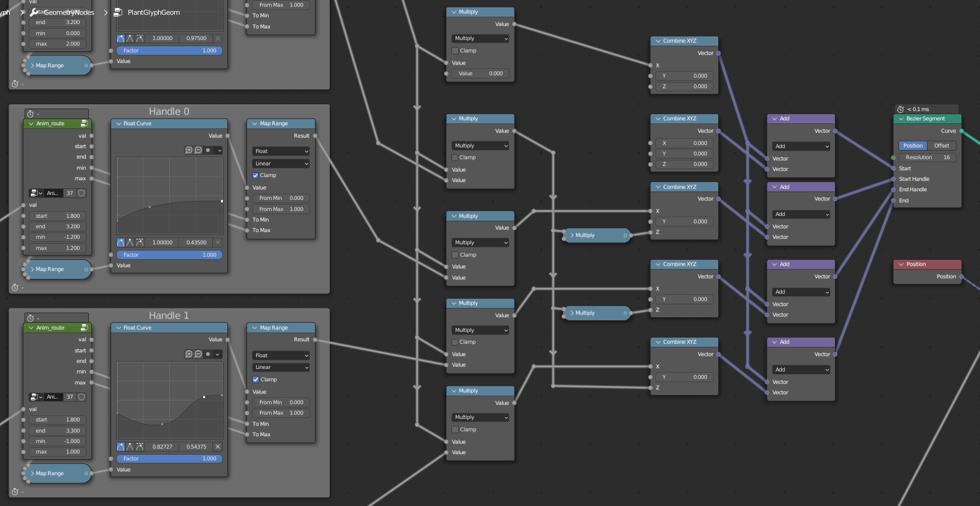Click Factor slider in Handle 0 Float Curve
Image resolution: width=980 pixels, height=506 pixels.
pyautogui.click(x=169, y=255)
